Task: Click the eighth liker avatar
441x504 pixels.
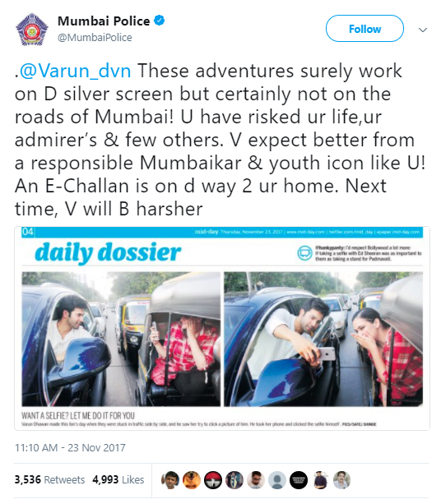Action: 320,480
